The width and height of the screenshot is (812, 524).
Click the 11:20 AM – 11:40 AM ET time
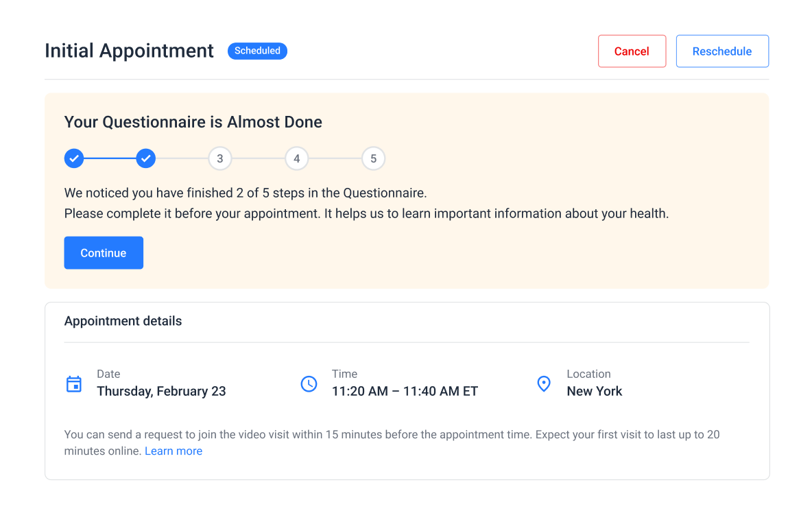[405, 392]
